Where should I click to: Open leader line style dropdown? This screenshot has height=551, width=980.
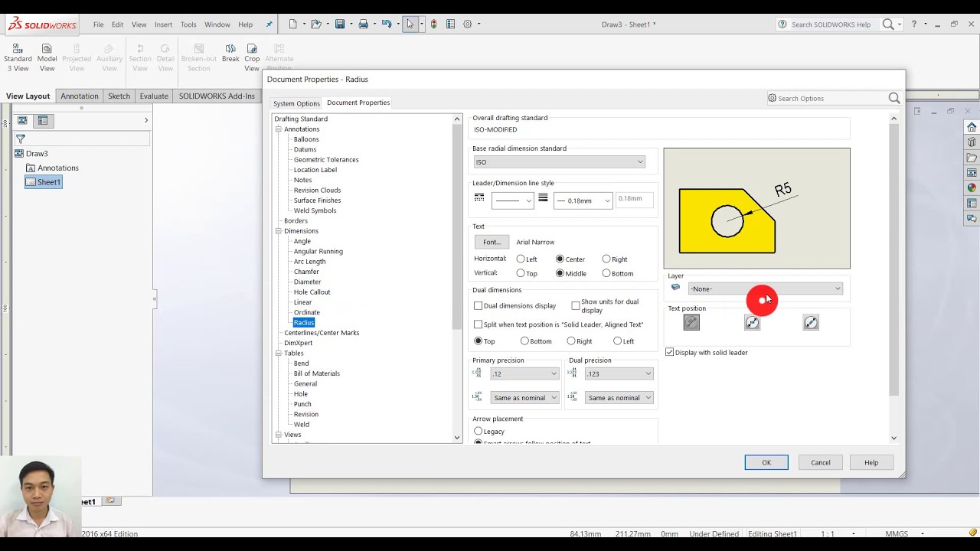512,201
